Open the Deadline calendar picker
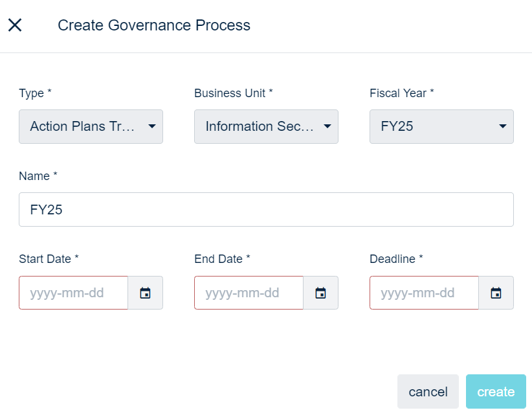This screenshot has width=532, height=419. click(x=496, y=293)
